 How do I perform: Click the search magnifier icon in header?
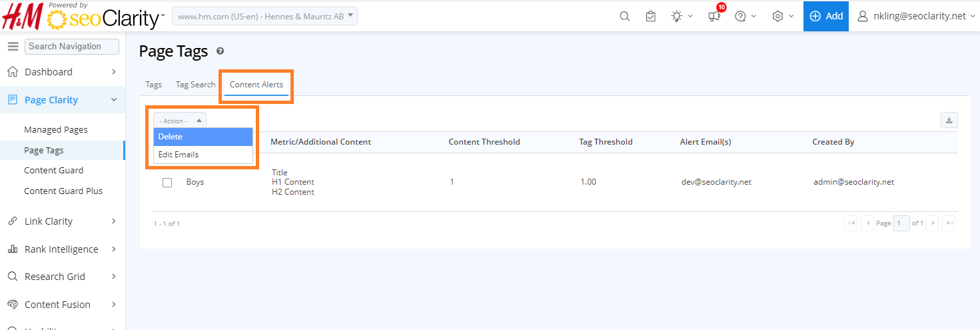(624, 17)
